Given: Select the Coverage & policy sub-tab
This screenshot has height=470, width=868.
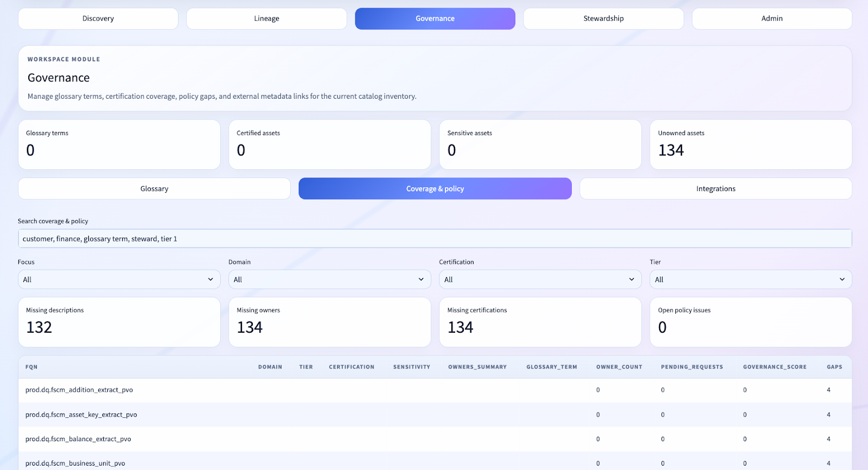Looking at the screenshot, I should [435, 189].
